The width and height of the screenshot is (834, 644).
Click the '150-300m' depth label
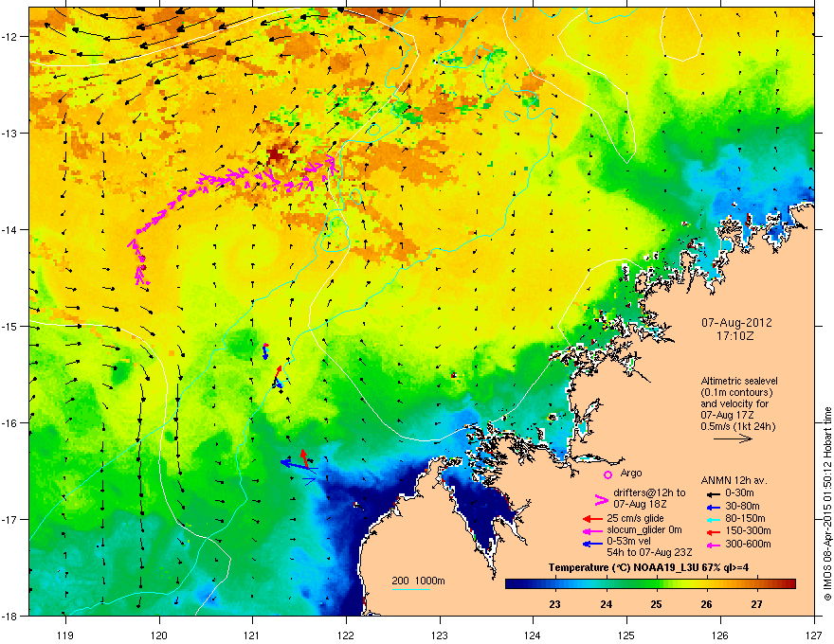coord(748,530)
